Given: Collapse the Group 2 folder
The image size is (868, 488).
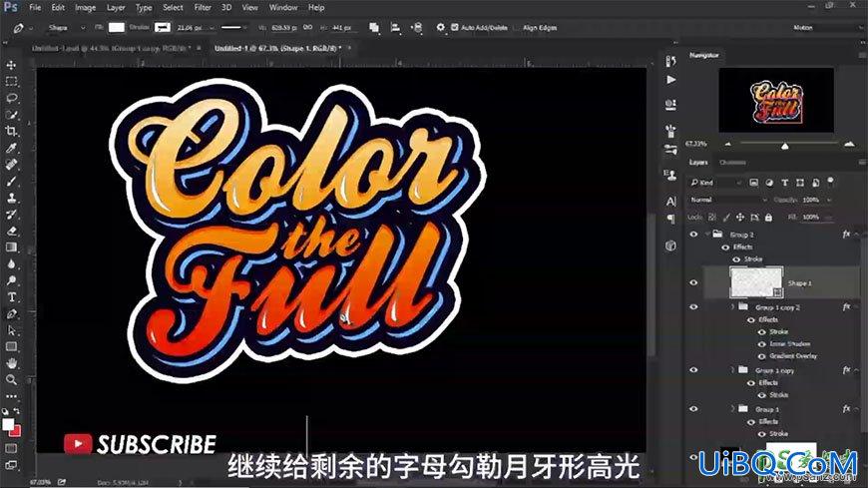Looking at the screenshot, I should coord(707,235).
